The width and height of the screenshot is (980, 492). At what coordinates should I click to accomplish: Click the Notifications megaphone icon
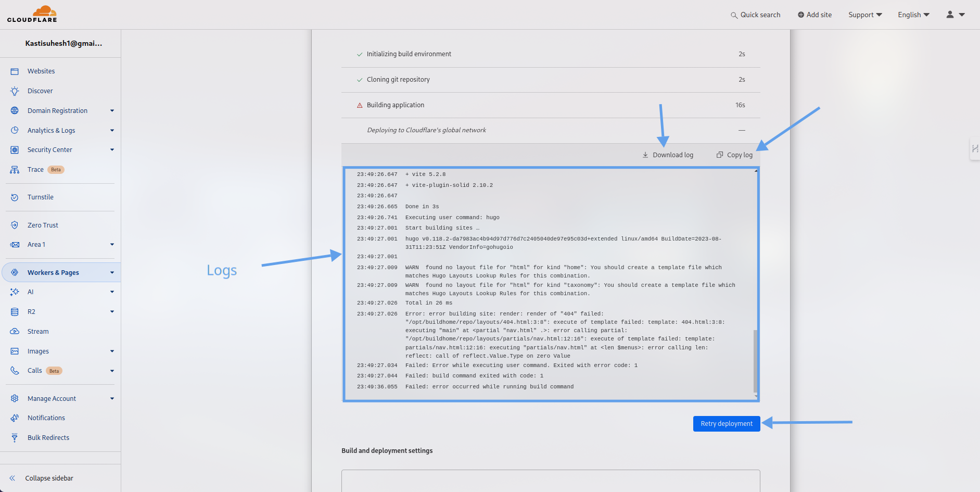[x=15, y=418]
